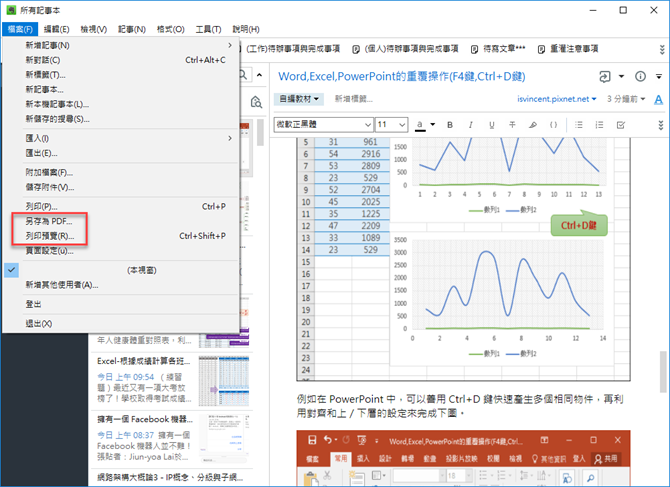Click the note list search-view icon

point(256,102)
